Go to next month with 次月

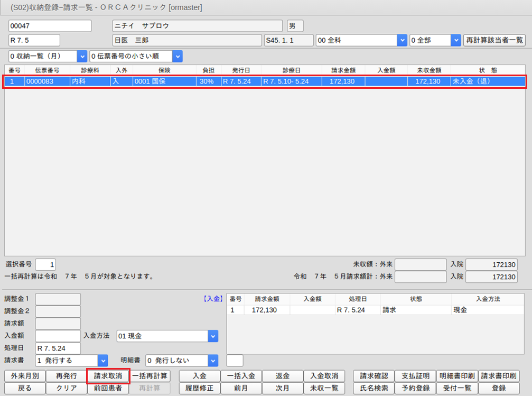point(283,389)
